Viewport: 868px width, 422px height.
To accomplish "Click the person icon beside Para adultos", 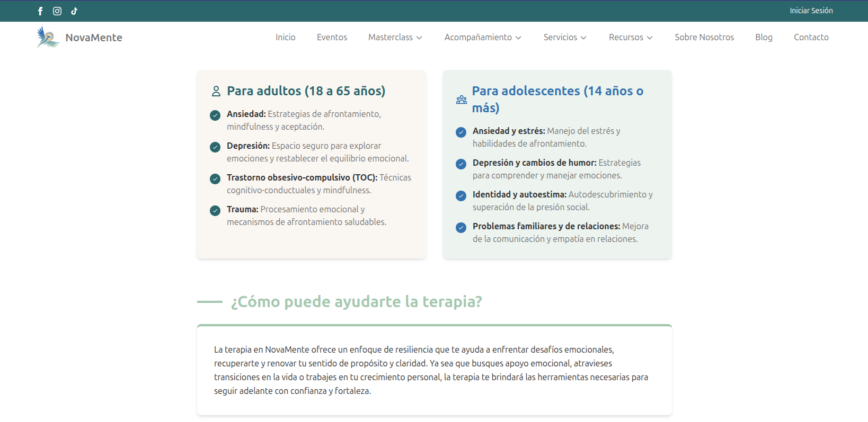I will 216,92.
